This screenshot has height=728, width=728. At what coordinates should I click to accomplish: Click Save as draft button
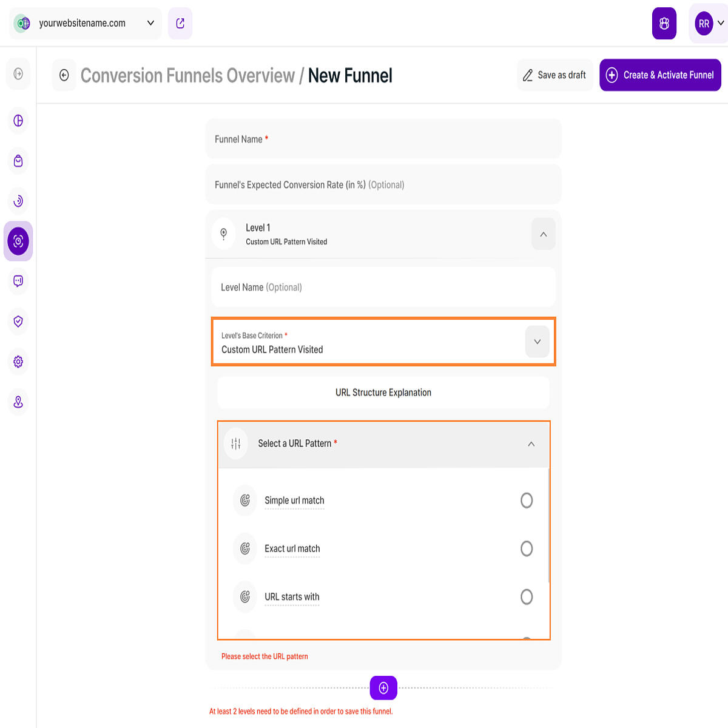click(x=554, y=75)
